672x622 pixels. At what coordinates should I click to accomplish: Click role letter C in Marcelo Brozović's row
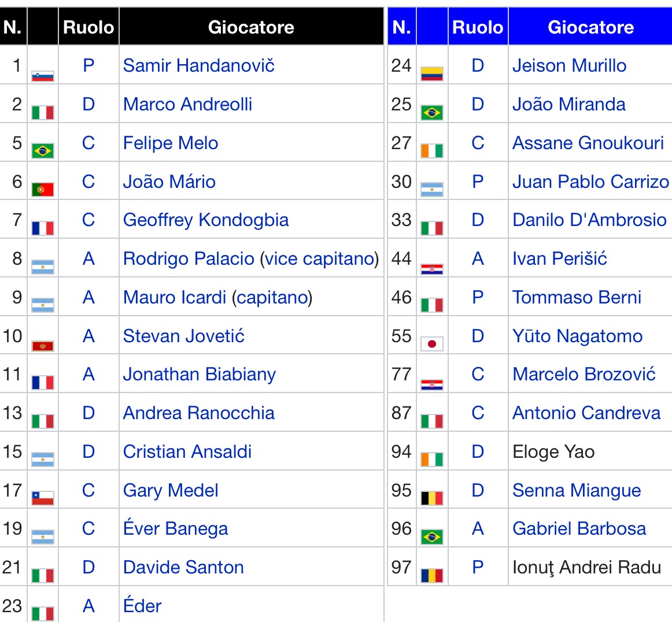(x=478, y=374)
